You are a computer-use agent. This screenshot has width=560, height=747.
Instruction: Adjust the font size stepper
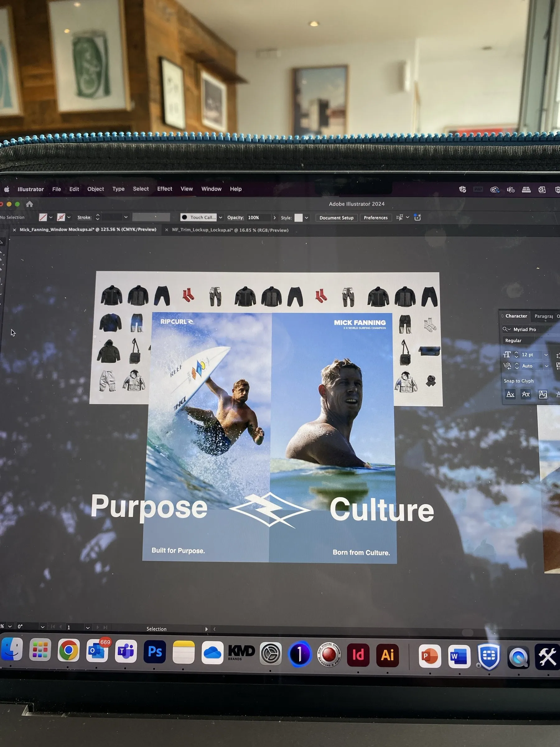[x=516, y=355]
